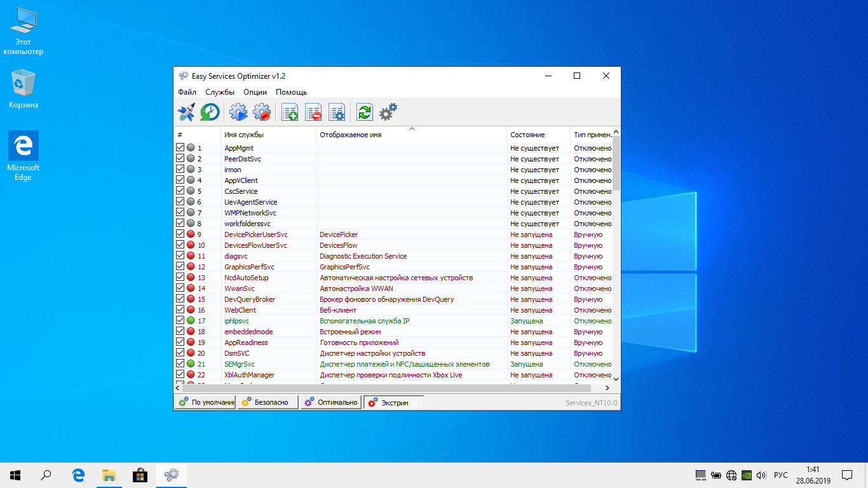Screen dimensions: 868x488
Task: Select the Безопасно preset button
Action: 268,402
